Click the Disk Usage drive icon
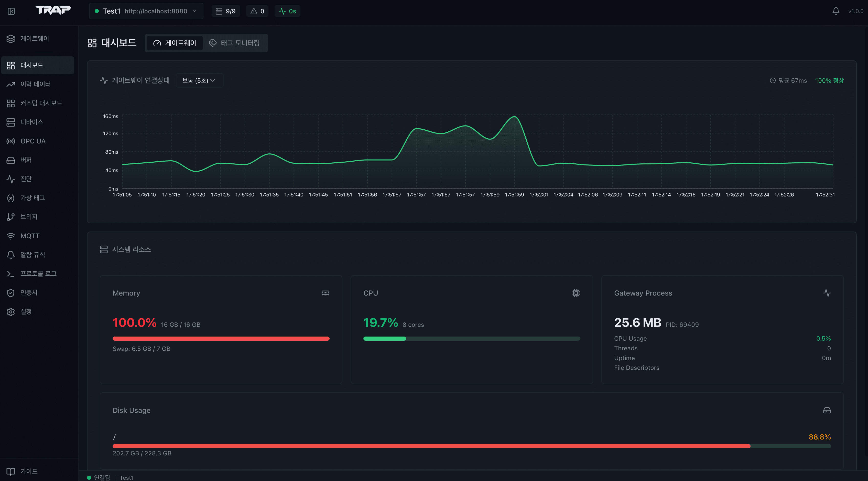The width and height of the screenshot is (868, 481). pos(827,411)
